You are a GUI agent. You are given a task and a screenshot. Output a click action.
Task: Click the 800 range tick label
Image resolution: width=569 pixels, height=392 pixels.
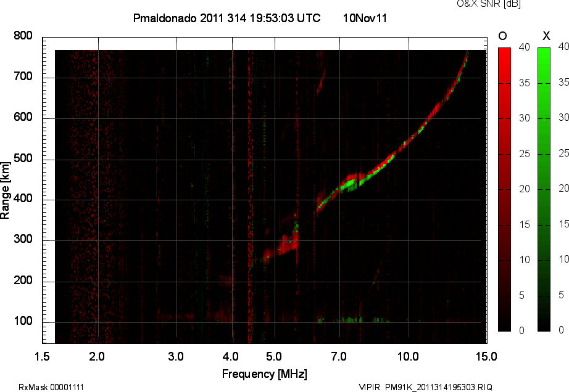[x=23, y=36]
